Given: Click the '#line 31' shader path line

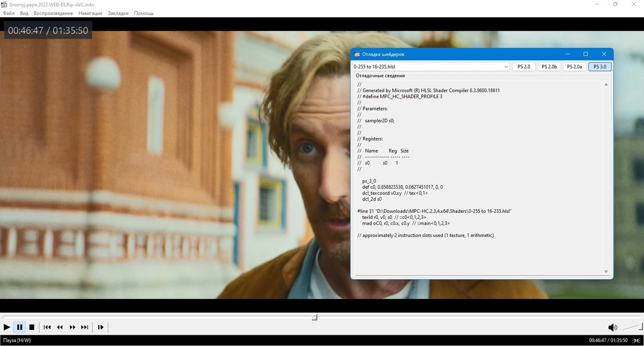Looking at the screenshot, I should [434, 211].
